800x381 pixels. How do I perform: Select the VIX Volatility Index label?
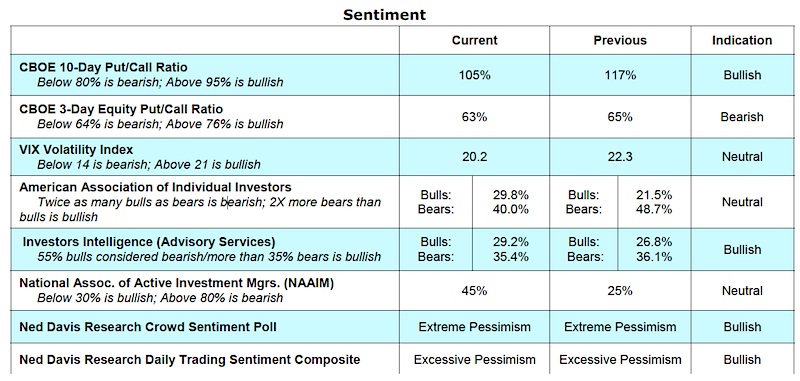click(x=77, y=150)
